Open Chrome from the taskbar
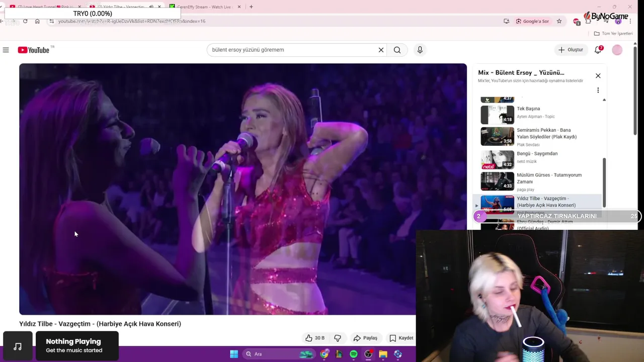The height and width of the screenshot is (362, 644). pyautogui.click(x=325, y=354)
